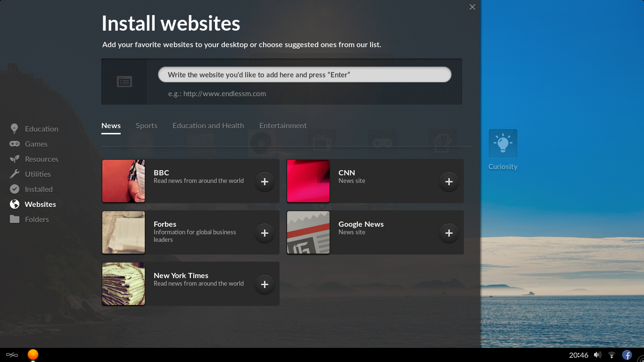Click the 'CNN' title text

[347, 173]
